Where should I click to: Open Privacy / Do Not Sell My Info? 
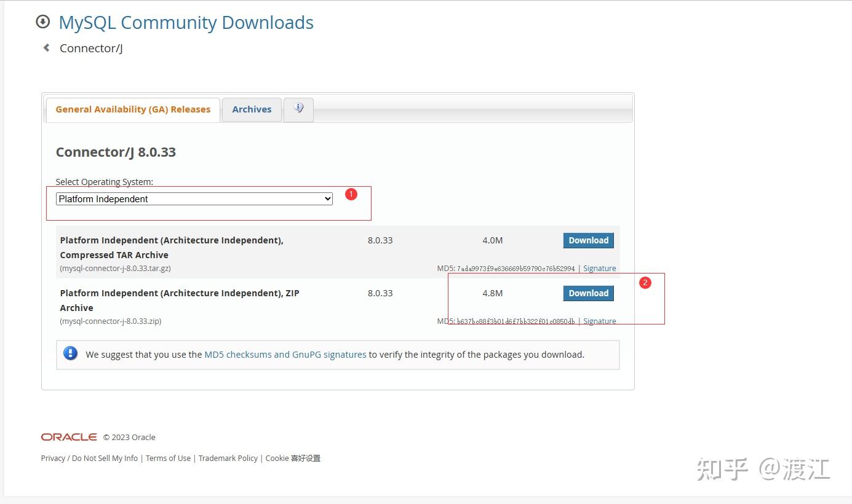click(x=89, y=459)
